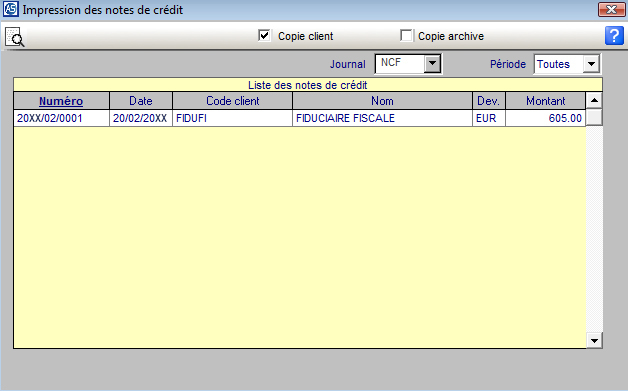This screenshot has height=391, width=628.
Task: Expand the Journal dropdown arrow
Action: click(x=432, y=63)
